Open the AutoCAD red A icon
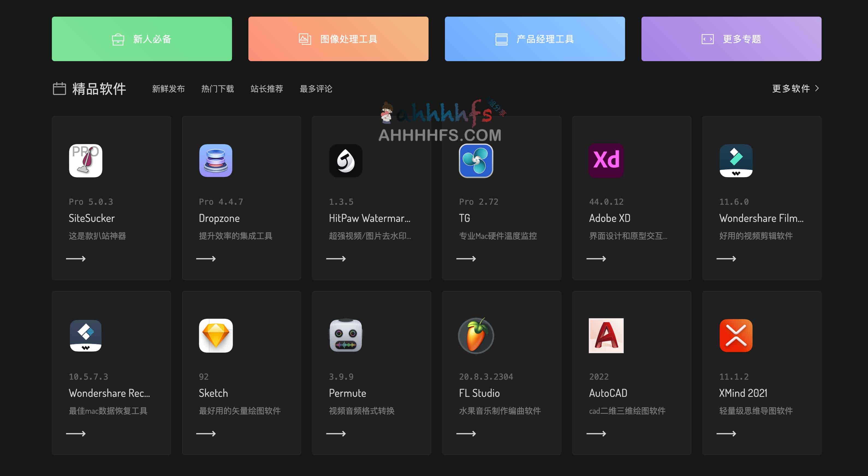 (x=606, y=335)
